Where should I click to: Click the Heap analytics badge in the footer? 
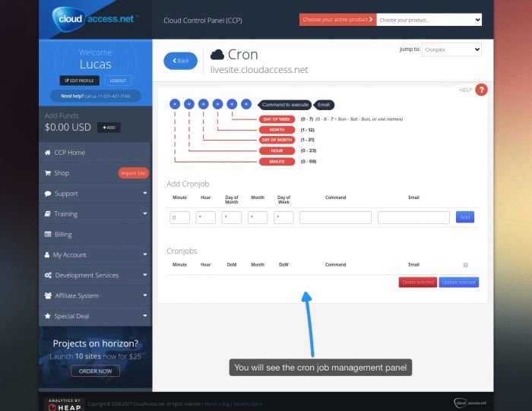(x=65, y=404)
